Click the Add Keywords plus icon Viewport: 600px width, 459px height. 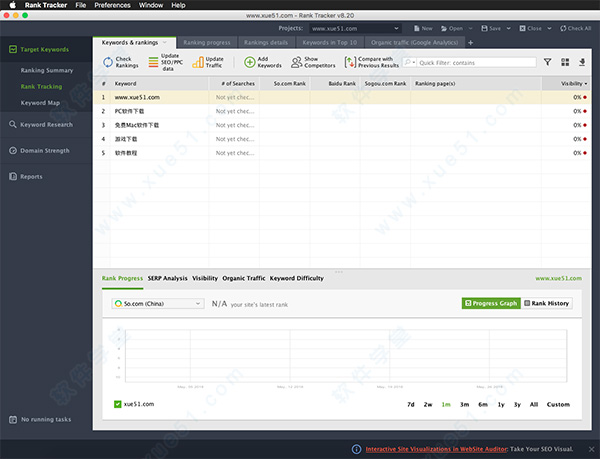point(249,62)
